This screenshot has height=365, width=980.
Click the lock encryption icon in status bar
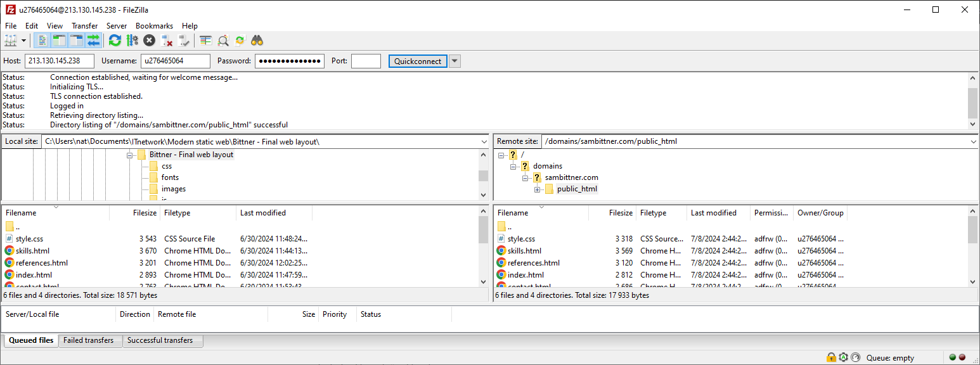coord(831,357)
